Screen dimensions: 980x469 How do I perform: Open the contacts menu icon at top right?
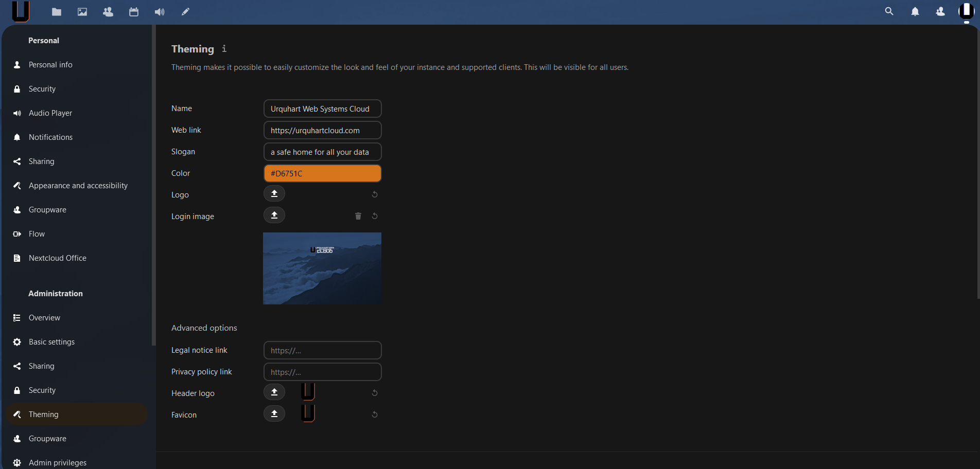click(x=940, y=11)
